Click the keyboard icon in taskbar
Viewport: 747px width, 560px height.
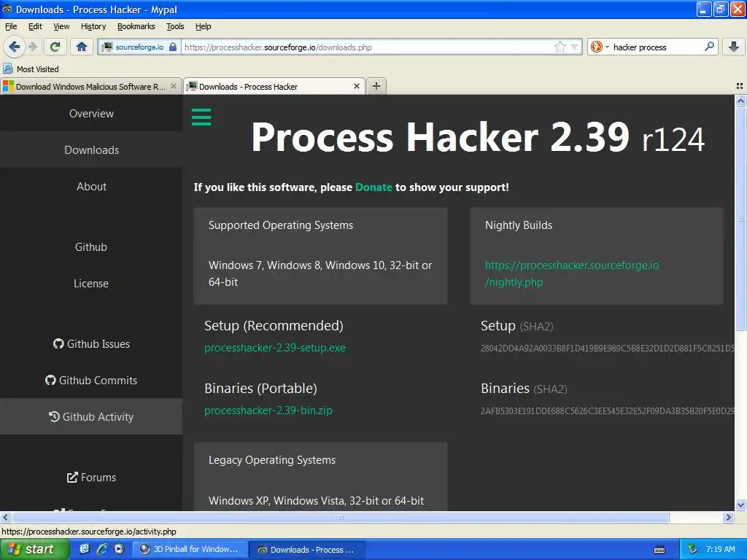tap(659, 550)
